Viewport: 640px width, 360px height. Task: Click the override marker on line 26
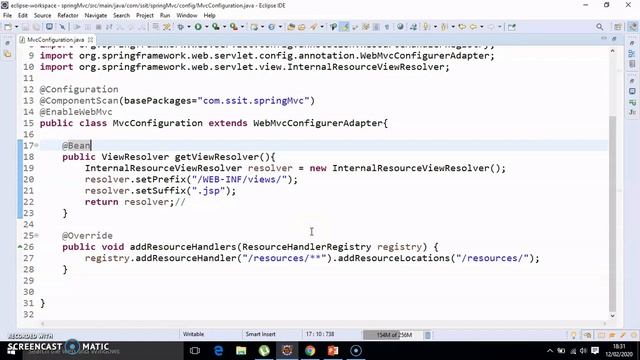(x=20, y=247)
